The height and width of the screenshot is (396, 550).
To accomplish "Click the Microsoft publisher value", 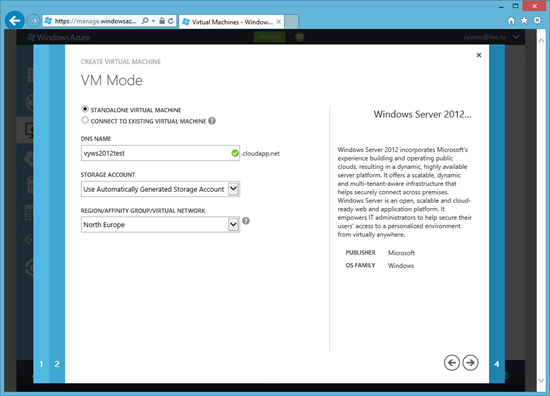I will pyautogui.click(x=401, y=253).
